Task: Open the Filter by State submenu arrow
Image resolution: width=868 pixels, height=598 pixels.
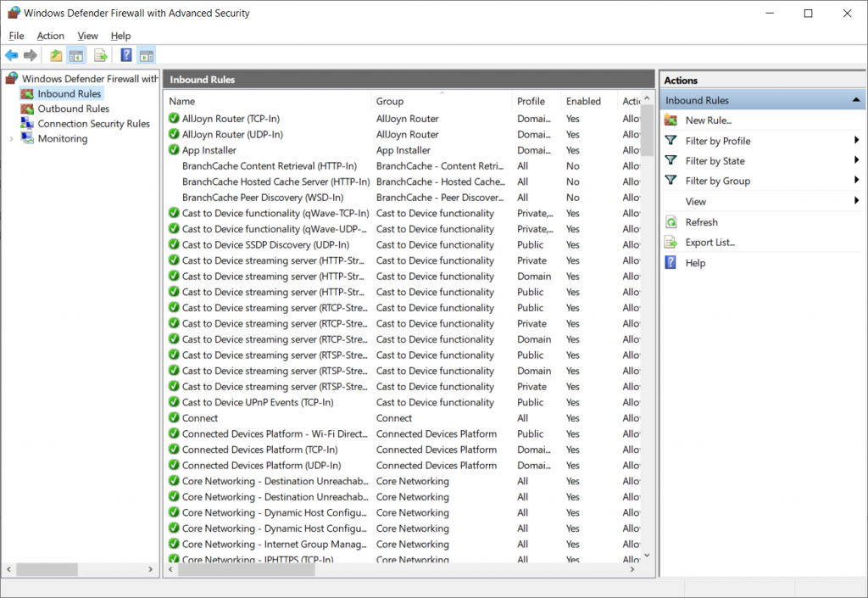Action: 856,160
